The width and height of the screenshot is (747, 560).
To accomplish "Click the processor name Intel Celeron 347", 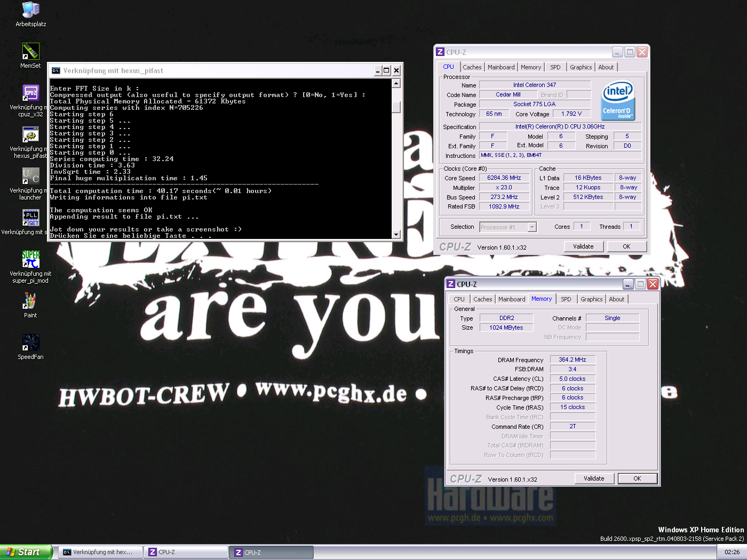I will click(535, 85).
